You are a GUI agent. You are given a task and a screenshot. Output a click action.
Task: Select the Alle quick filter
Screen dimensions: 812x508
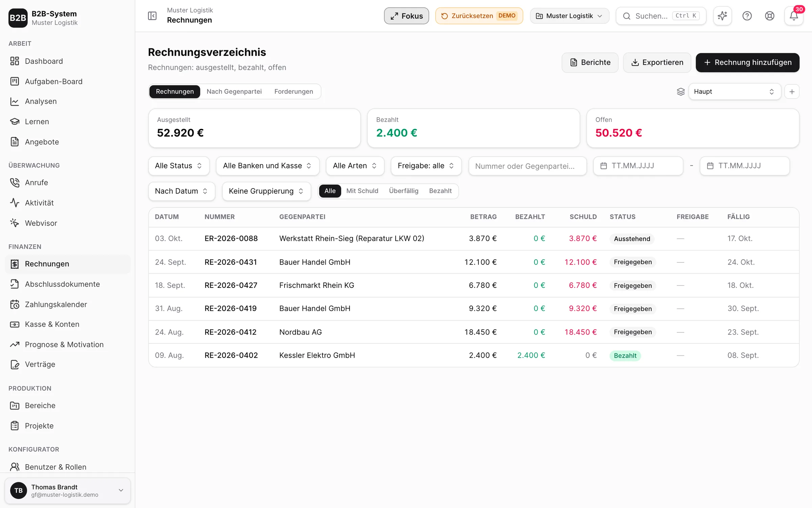330,191
